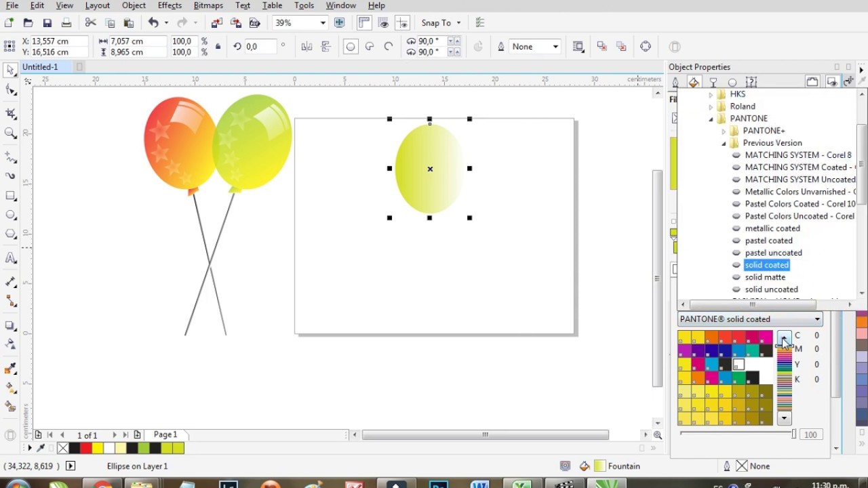This screenshot has height=488, width=868.
Task: Select the Zoom tool in toolbox
Action: [x=10, y=134]
